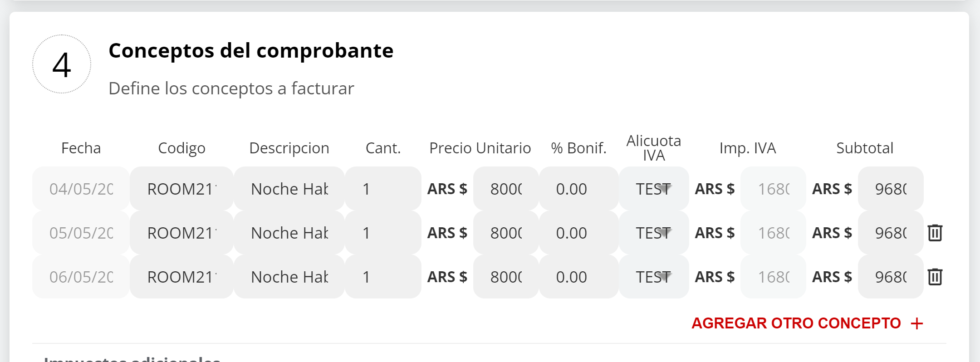Screen dimensions: 980x362
Task: Click Imp. IVA amount in first row
Action: (x=773, y=189)
